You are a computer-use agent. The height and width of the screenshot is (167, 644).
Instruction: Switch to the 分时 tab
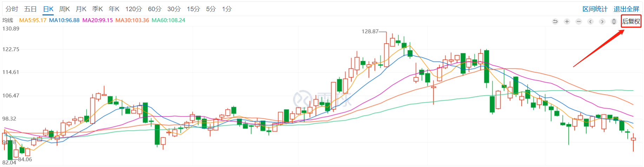[x=12, y=9]
